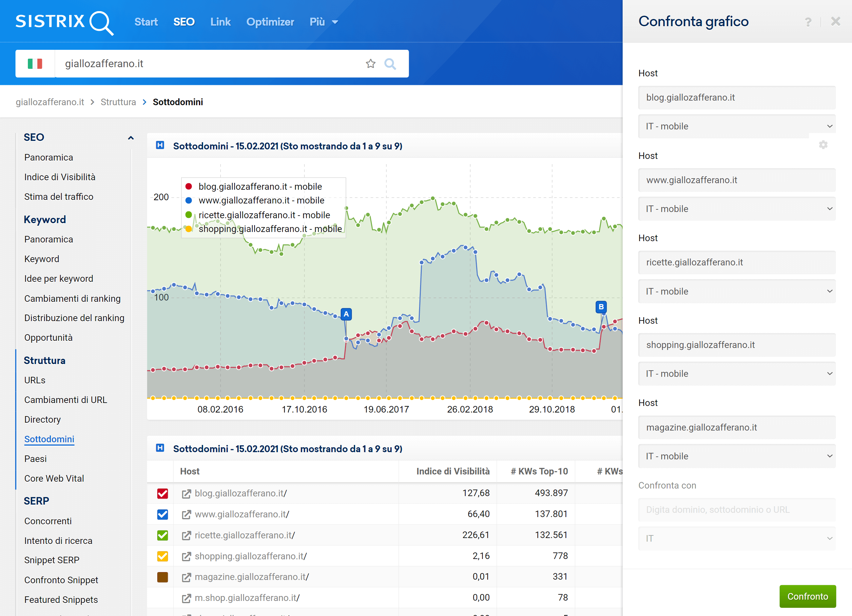
Task: Uncheck the shopping.giallozafferano.it row checkbox
Action: (163, 556)
